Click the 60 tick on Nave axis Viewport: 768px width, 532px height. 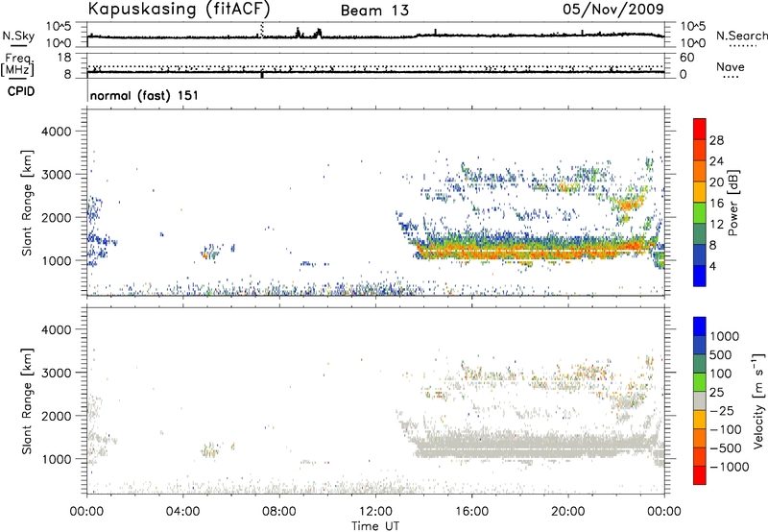(x=686, y=58)
